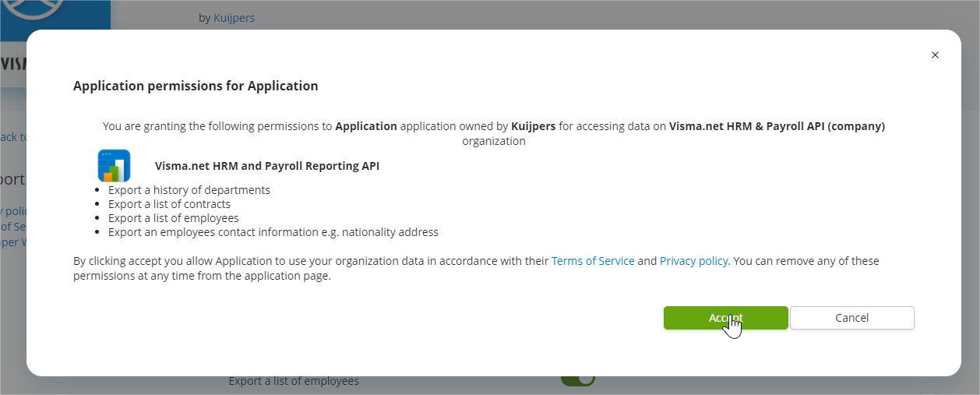Click 'Export a history of departments' text

click(x=189, y=190)
